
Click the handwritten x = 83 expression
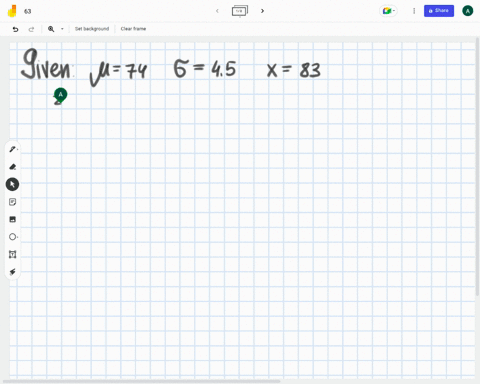[294, 70]
